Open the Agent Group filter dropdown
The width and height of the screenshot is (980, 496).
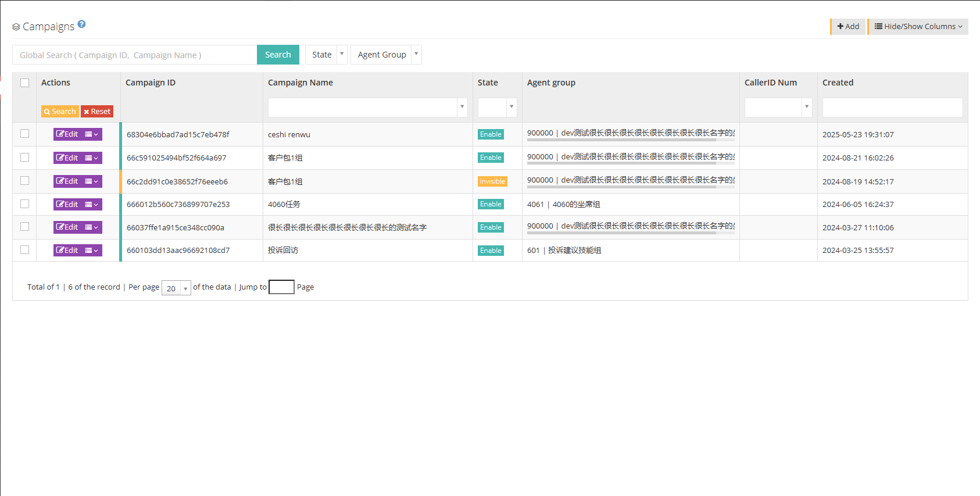tap(386, 55)
